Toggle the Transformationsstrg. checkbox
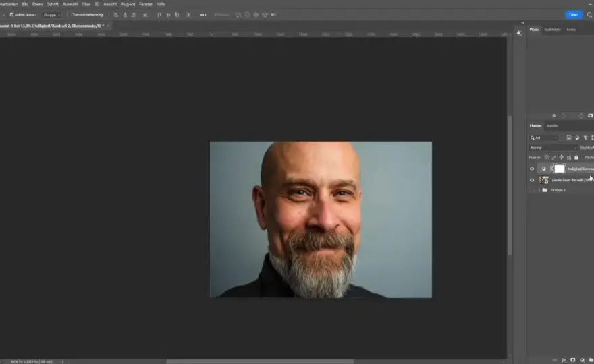This screenshot has width=594, height=364. (70, 15)
